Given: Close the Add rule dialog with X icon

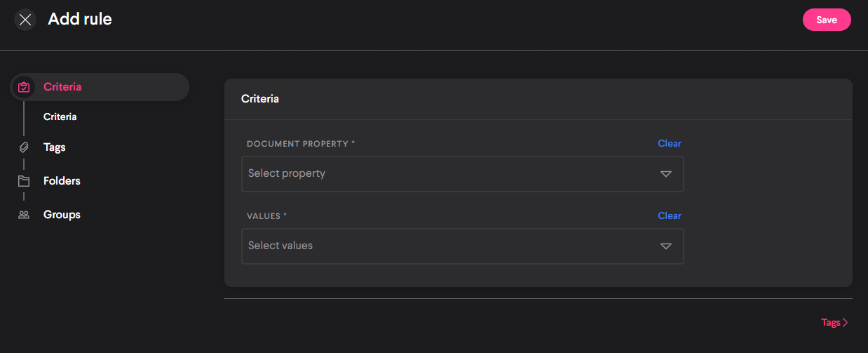Looking at the screenshot, I should point(25,20).
